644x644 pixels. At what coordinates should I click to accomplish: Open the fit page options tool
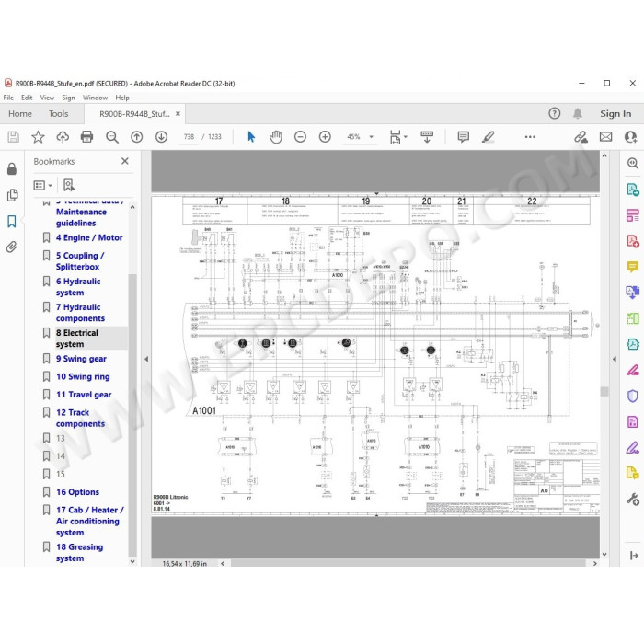395,137
